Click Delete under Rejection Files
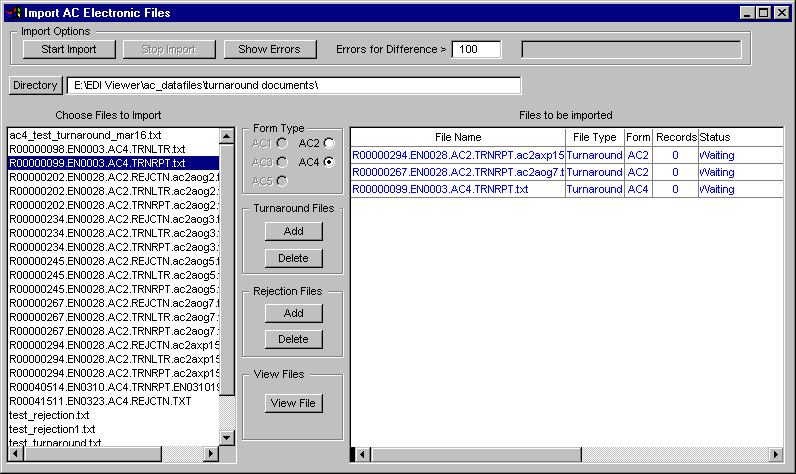796x474 pixels. [293, 339]
